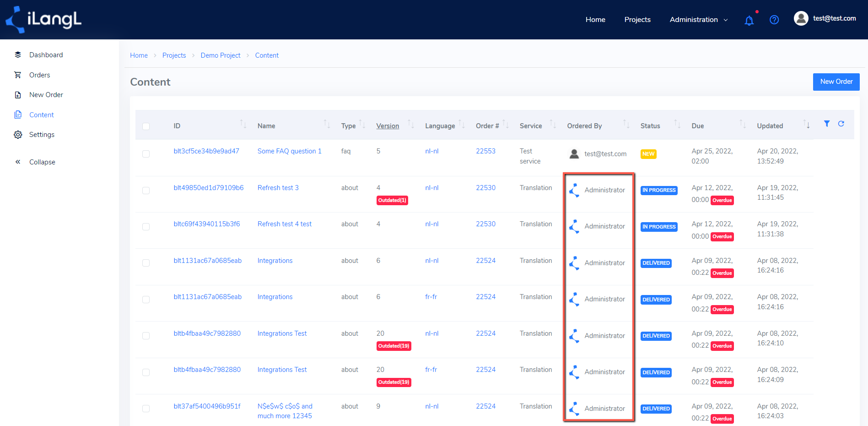
Task: Click the iLangL logo
Action: (43, 20)
